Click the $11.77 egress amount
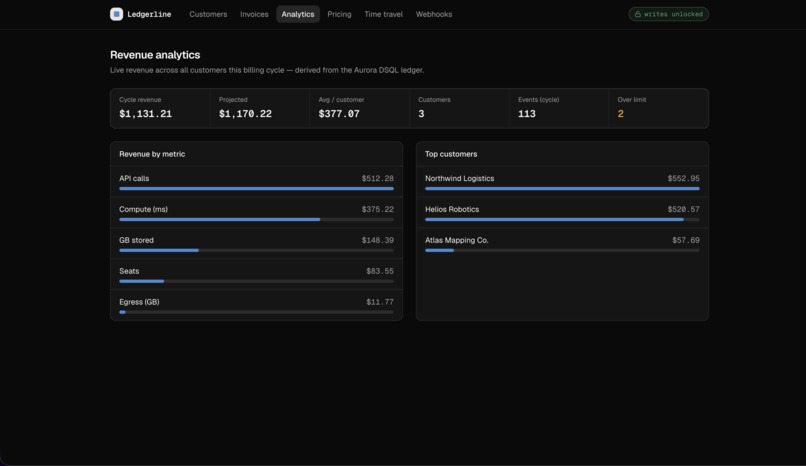806x466 pixels. 380,302
